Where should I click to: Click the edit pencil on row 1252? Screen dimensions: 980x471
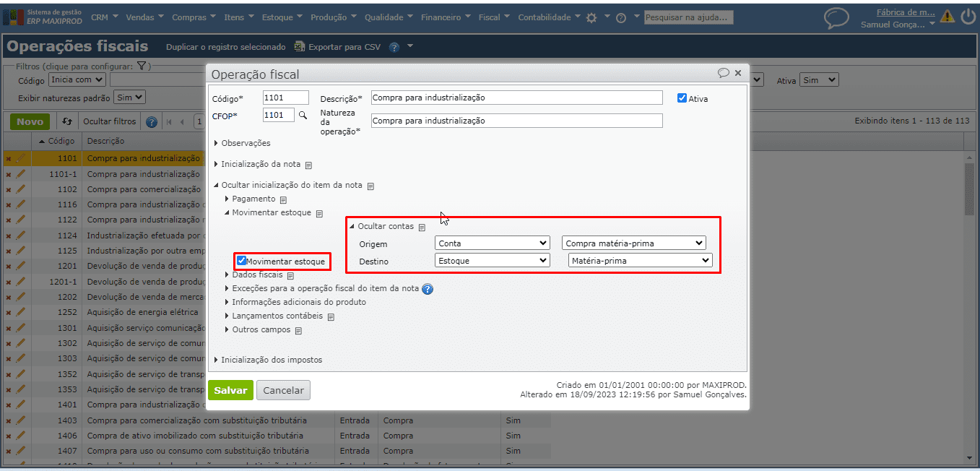click(x=20, y=312)
